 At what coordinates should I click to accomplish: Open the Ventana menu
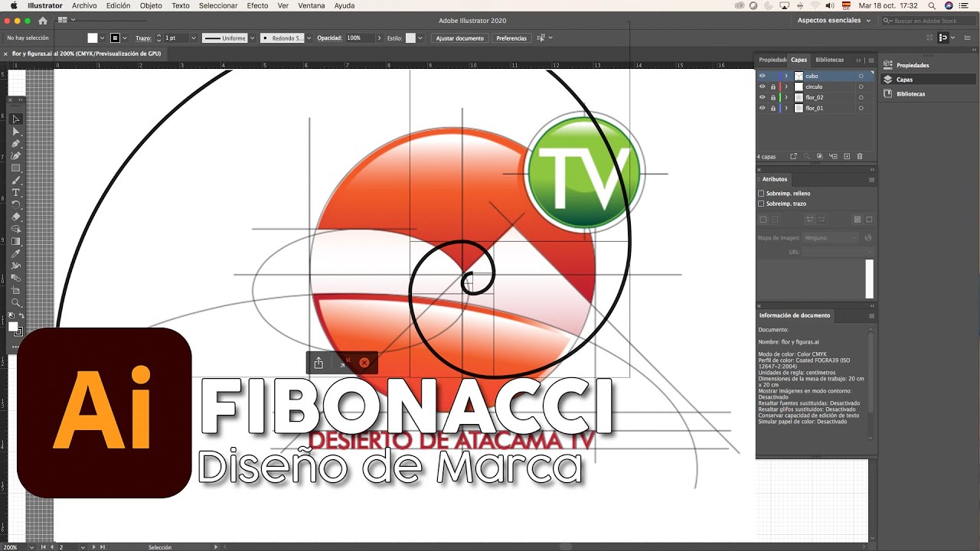(x=312, y=5)
